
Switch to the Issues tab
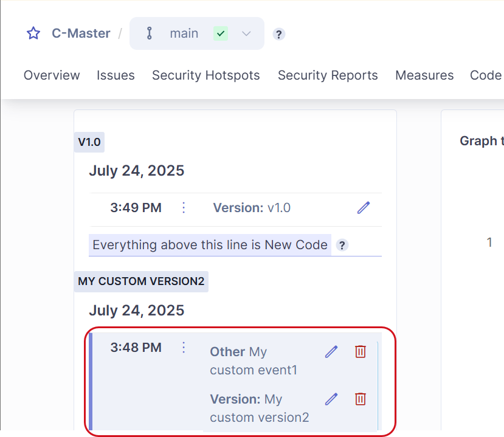click(116, 75)
